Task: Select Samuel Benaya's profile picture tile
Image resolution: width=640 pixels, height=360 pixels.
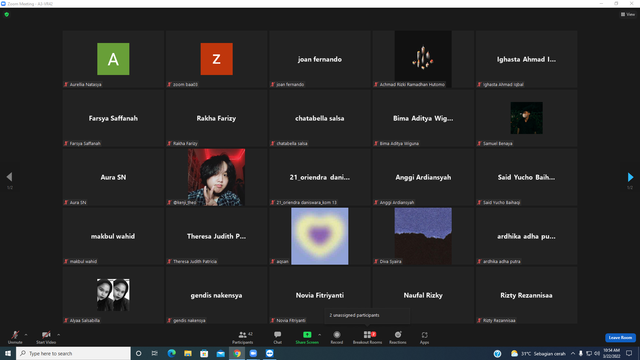Action: pos(526,118)
